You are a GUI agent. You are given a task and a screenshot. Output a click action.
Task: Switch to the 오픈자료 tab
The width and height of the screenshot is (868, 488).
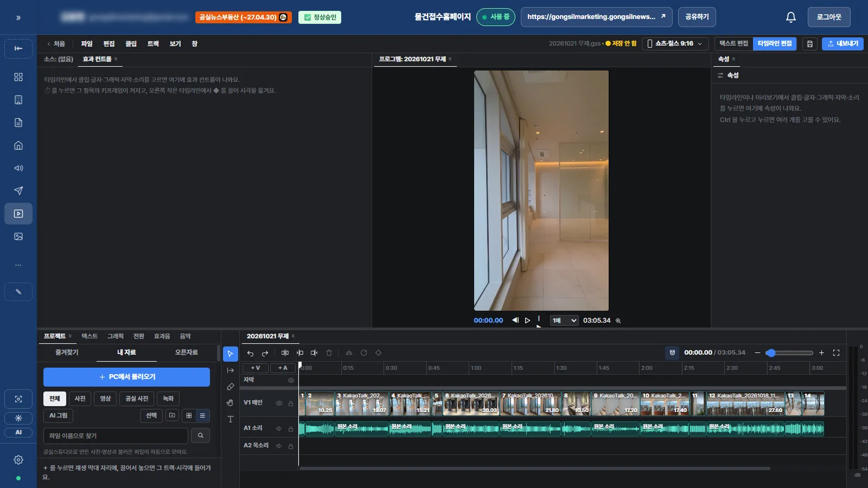tap(186, 352)
